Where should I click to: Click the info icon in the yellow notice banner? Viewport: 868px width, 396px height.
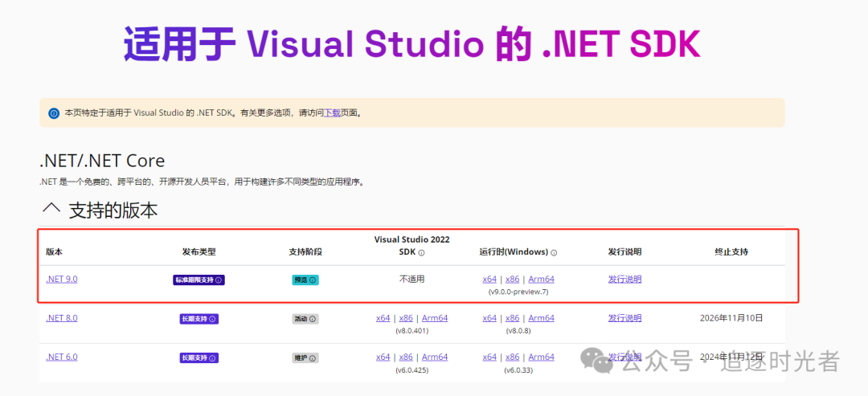54,113
